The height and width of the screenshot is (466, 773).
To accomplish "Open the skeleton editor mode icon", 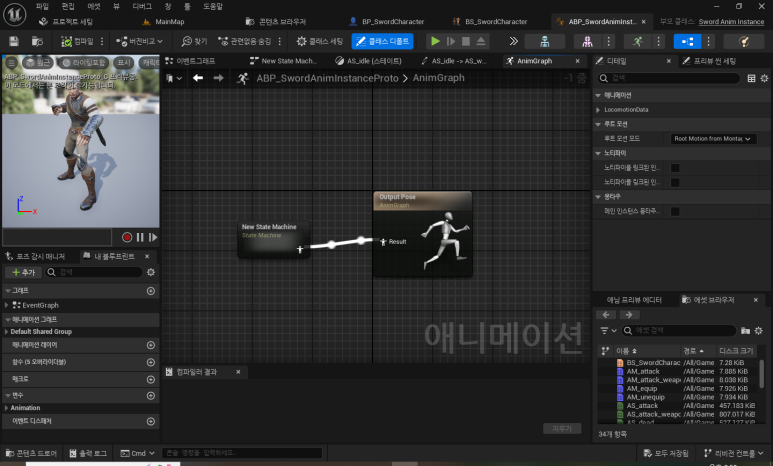I will [544, 41].
